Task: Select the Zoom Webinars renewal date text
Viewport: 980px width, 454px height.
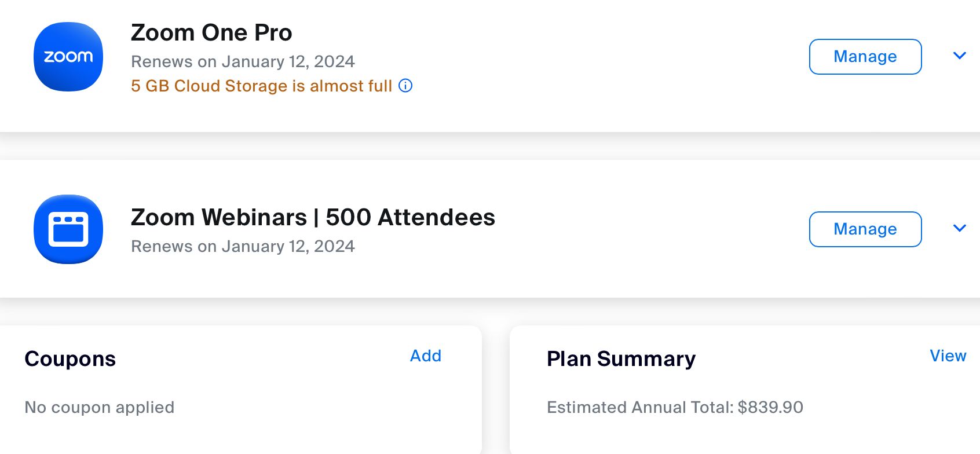Action: 243,246
